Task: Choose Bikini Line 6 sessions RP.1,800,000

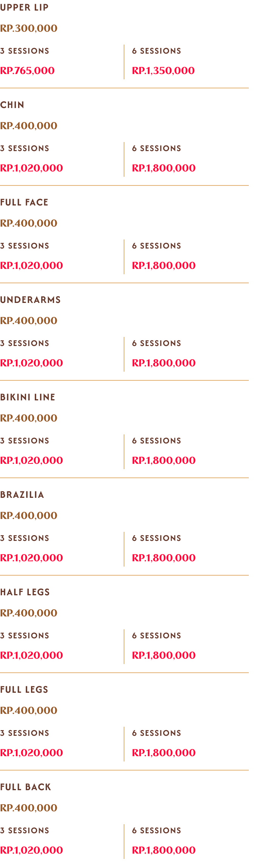Action: pyautogui.click(x=164, y=460)
